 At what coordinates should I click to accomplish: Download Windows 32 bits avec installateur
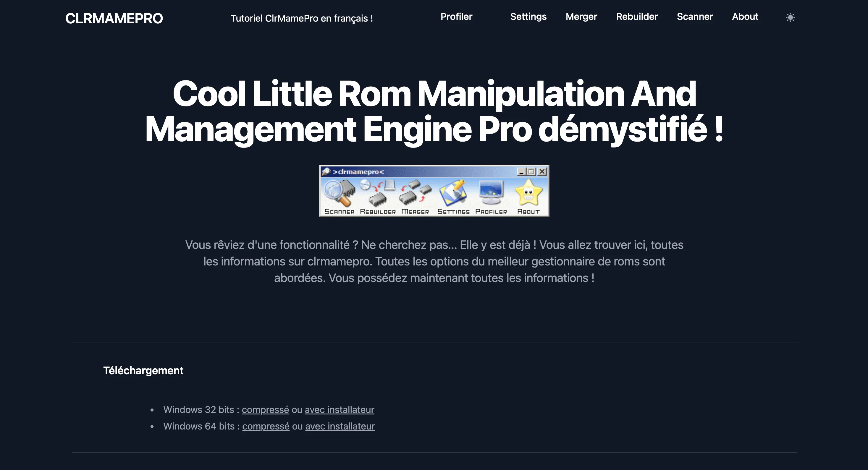339,409
